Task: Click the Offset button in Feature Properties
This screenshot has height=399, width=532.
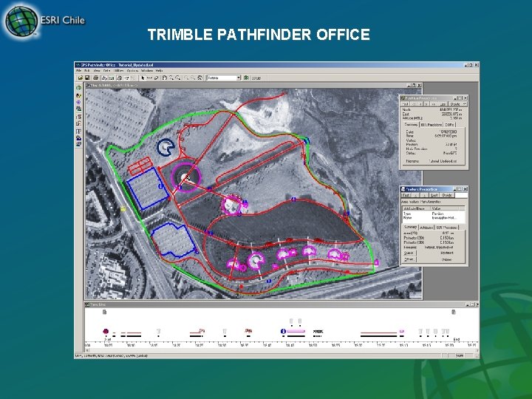Action: (409, 259)
